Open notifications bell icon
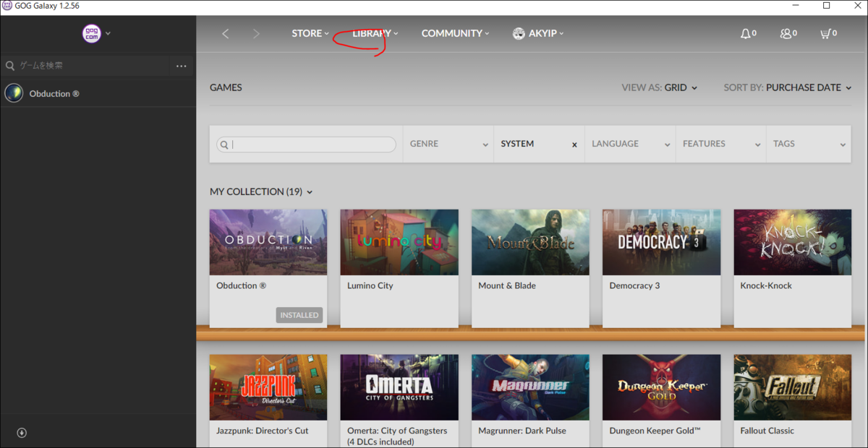868x448 pixels. (745, 33)
